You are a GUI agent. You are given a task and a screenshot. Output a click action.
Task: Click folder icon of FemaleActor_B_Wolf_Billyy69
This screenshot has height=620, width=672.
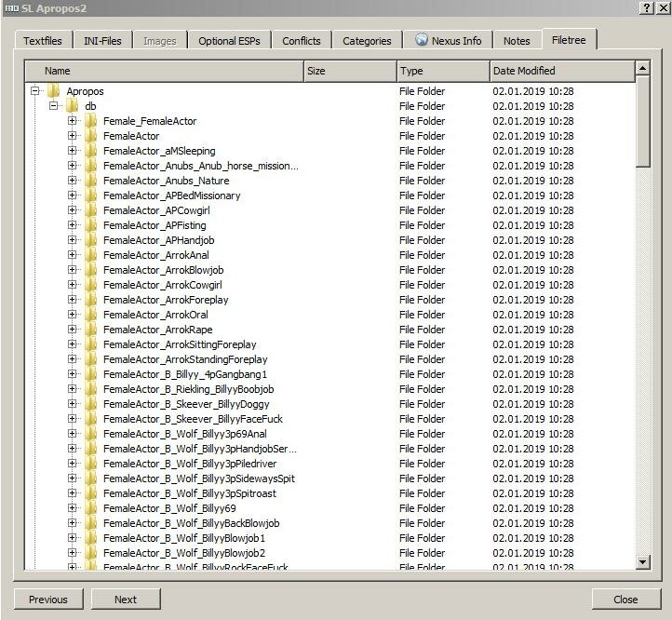pyautogui.click(x=90, y=508)
